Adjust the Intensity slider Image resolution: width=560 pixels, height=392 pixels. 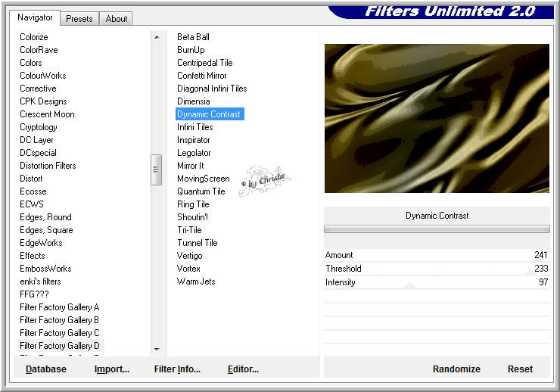[x=437, y=282]
